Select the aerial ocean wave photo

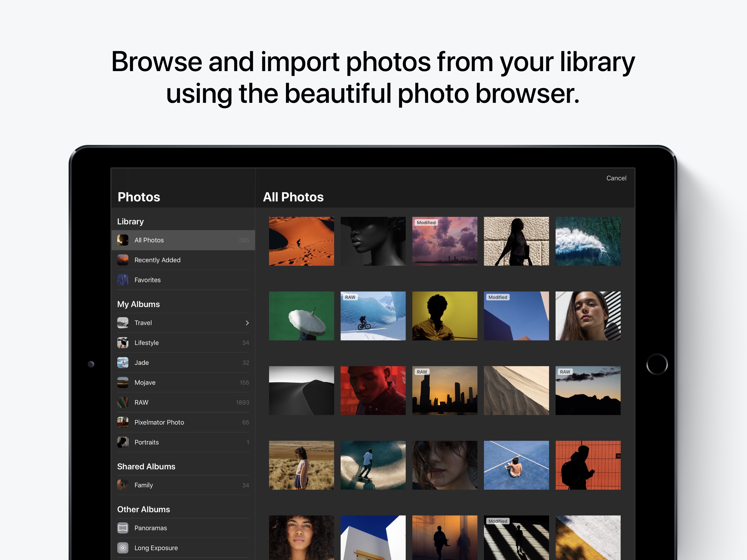coord(588,241)
